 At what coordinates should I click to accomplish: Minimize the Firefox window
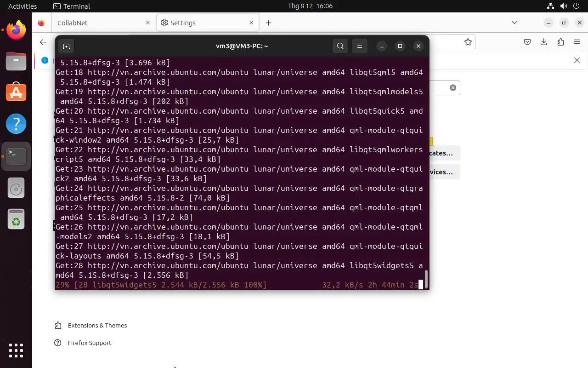pyautogui.click(x=548, y=23)
